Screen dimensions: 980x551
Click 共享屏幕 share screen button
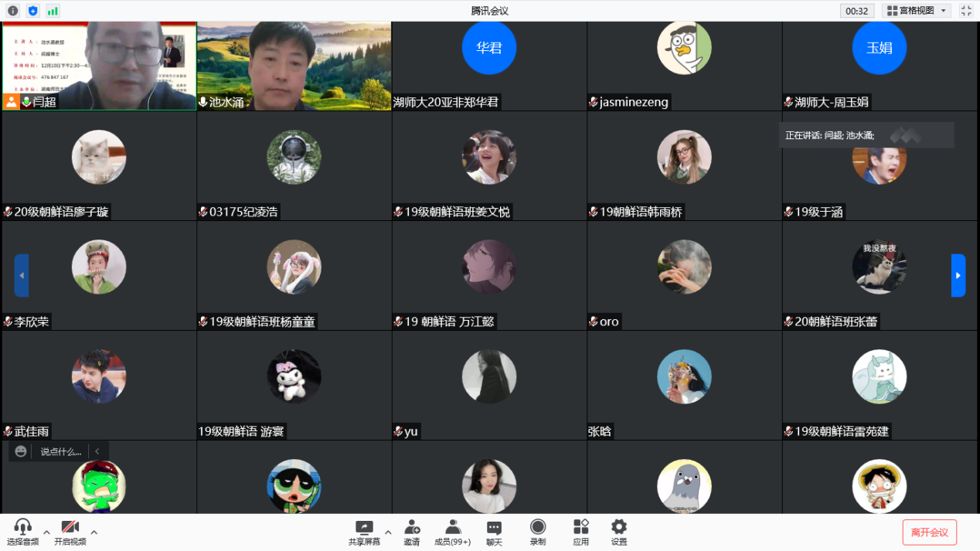pos(363,532)
